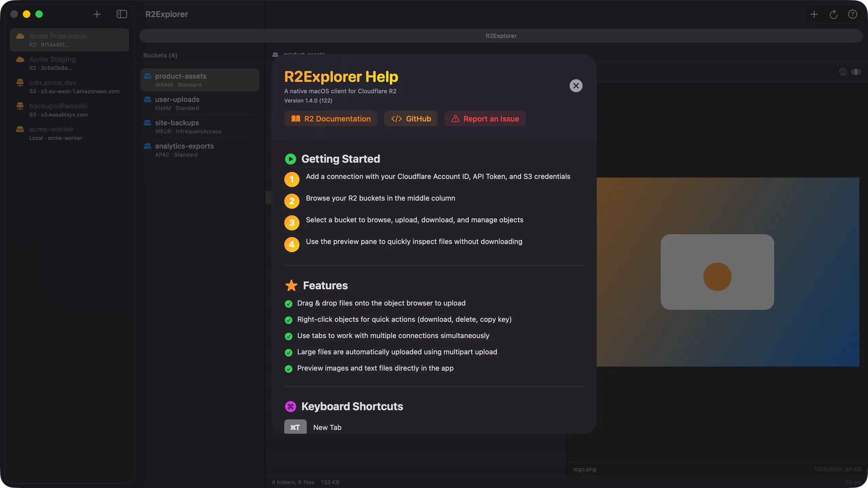
Task: Click the user-uploads bucket icon
Action: 147,99
